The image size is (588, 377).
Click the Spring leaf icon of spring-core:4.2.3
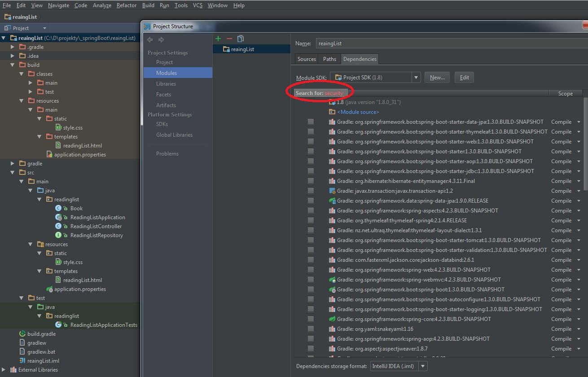pos(332,319)
